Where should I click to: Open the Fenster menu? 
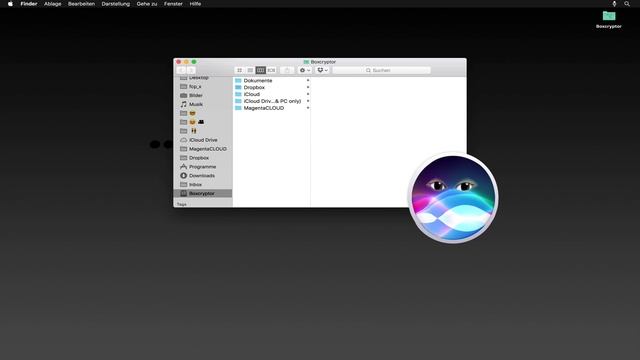pyautogui.click(x=173, y=4)
